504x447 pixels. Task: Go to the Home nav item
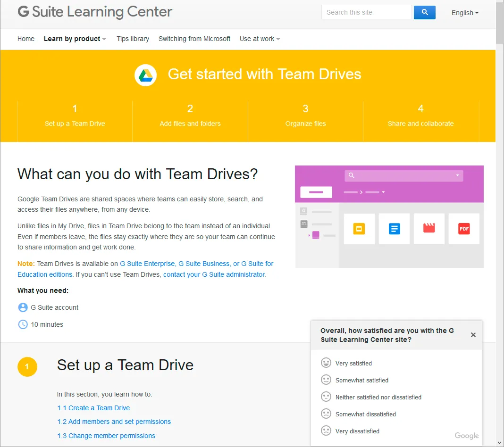[x=25, y=39]
